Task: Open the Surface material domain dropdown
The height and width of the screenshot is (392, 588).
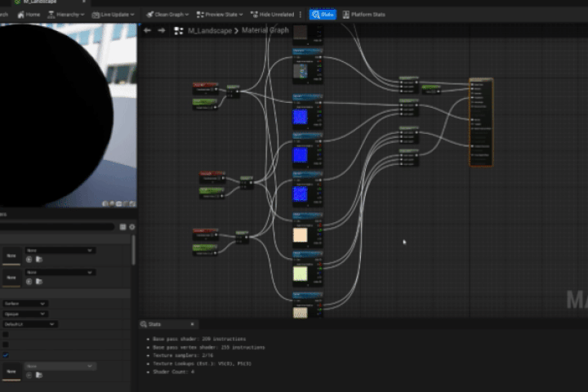Action: [x=24, y=304]
